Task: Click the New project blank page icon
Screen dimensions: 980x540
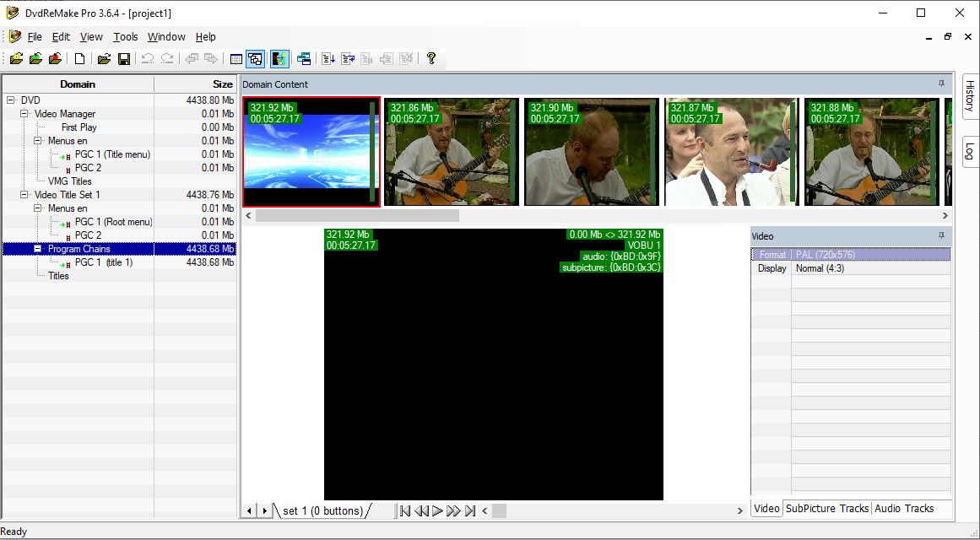Action: click(80, 59)
